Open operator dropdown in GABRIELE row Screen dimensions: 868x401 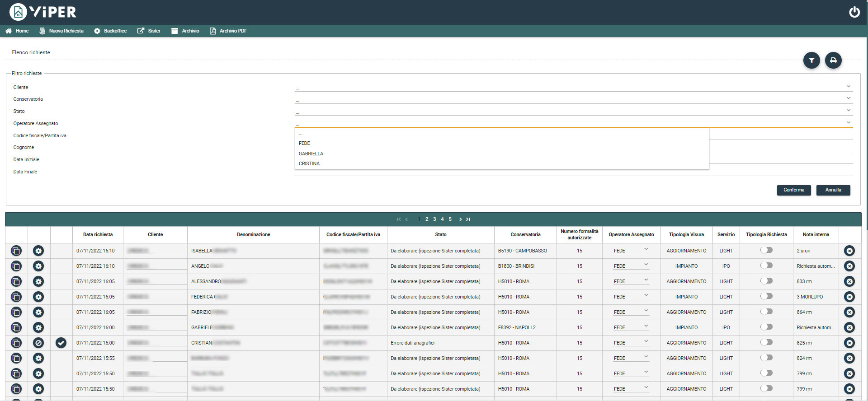tap(631, 327)
